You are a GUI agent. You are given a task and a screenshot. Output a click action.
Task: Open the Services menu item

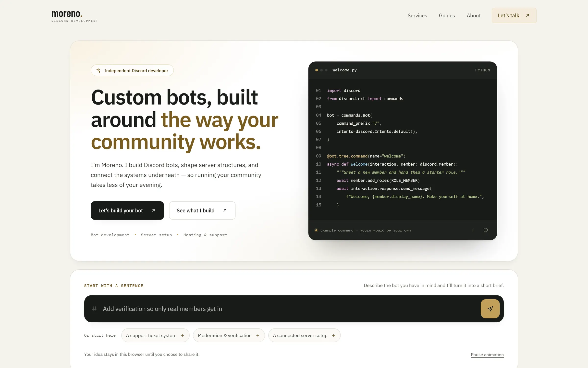417,15
